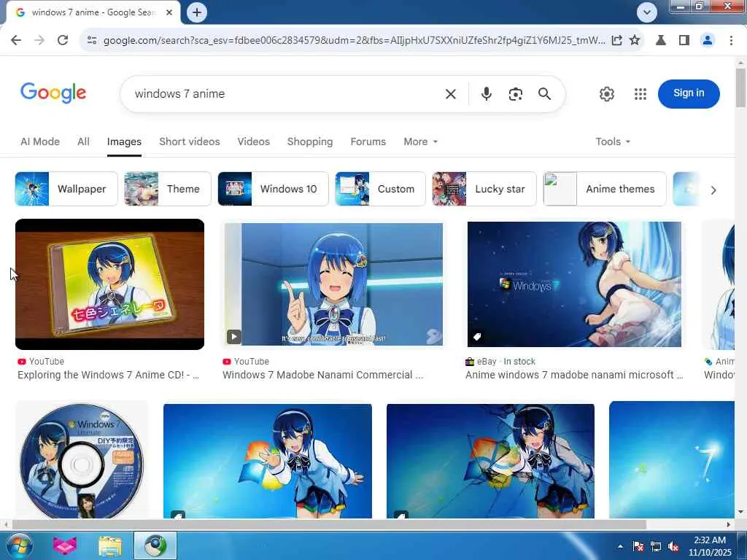Select the Images tab
This screenshot has height=560, width=747.
[124, 141]
